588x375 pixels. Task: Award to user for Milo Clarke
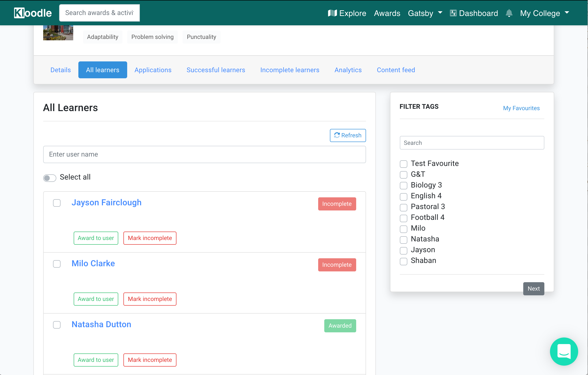point(96,299)
